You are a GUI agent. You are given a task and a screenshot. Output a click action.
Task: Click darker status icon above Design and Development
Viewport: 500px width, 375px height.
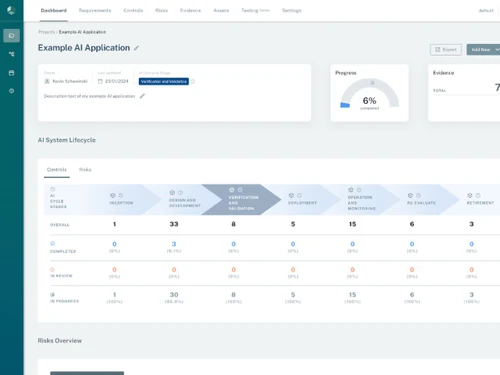[x=172, y=193]
